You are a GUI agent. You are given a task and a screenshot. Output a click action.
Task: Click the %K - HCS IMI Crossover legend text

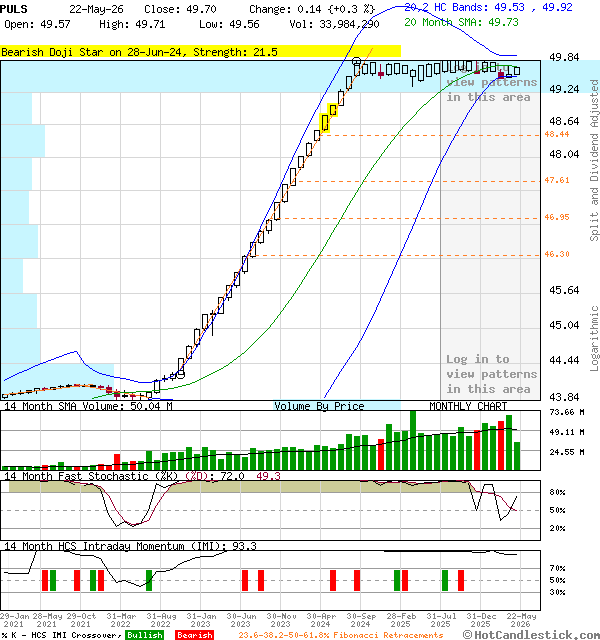(x=61, y=635)
